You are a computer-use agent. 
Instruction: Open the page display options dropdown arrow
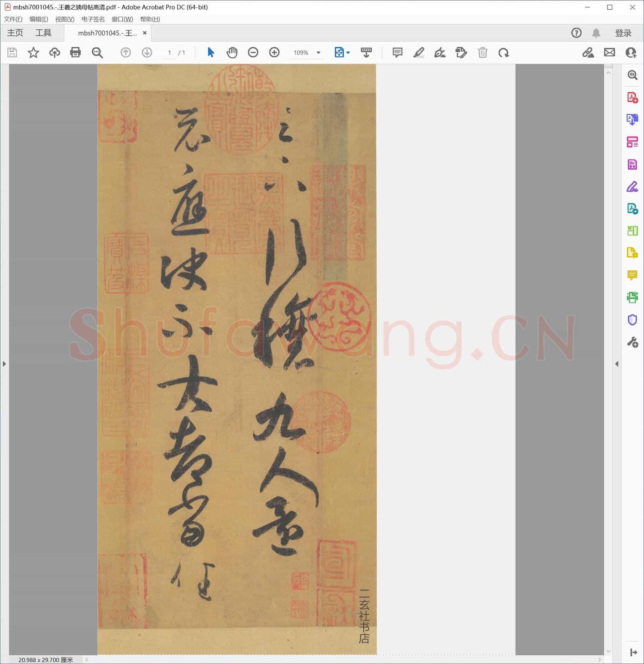click(x=348, y=52)
